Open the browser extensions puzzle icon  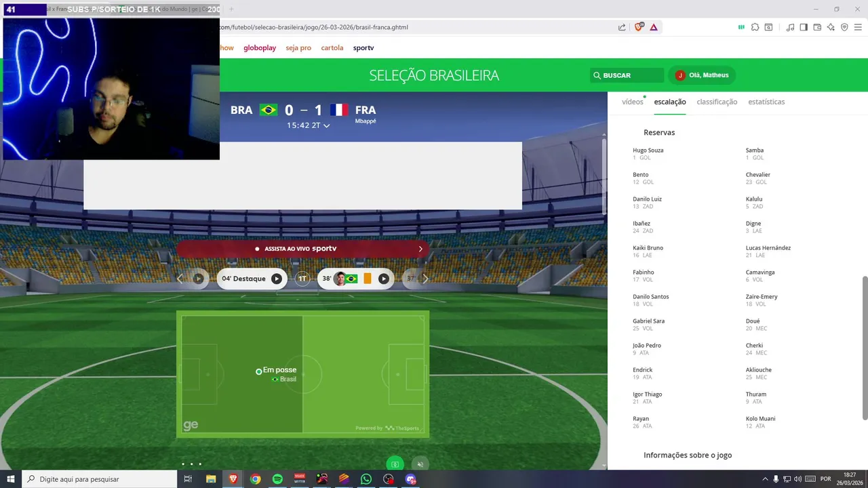pos(755,27)
